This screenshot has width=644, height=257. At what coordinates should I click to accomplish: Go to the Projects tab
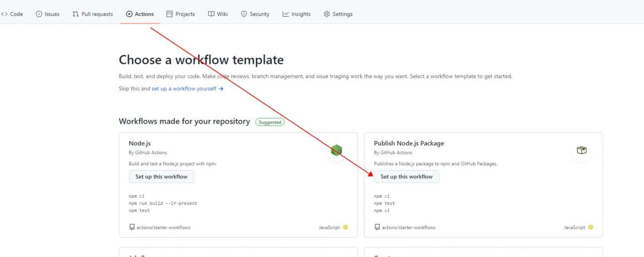pyautogui.click(x=181, y=14)
